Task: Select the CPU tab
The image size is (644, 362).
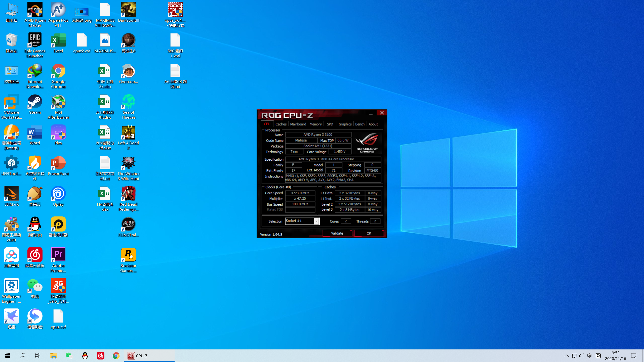Action: tap(267, 124)
